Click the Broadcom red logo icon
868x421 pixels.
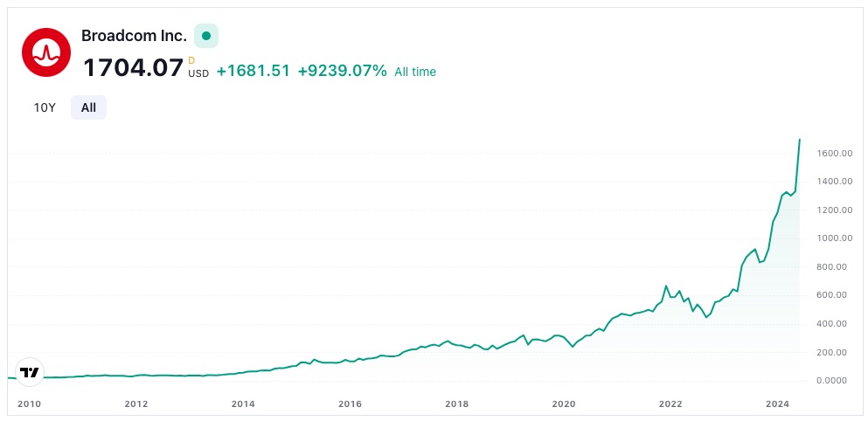[45, 52]
